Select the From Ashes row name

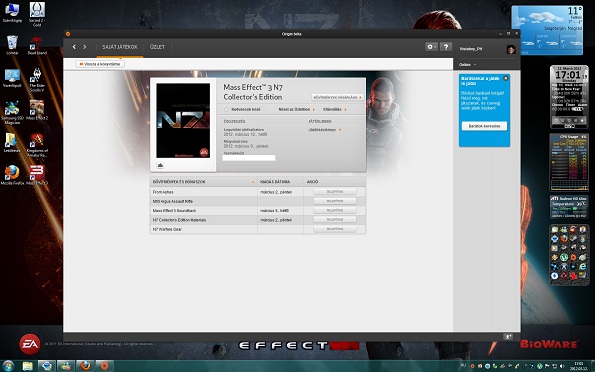click(x=163, y=192)
